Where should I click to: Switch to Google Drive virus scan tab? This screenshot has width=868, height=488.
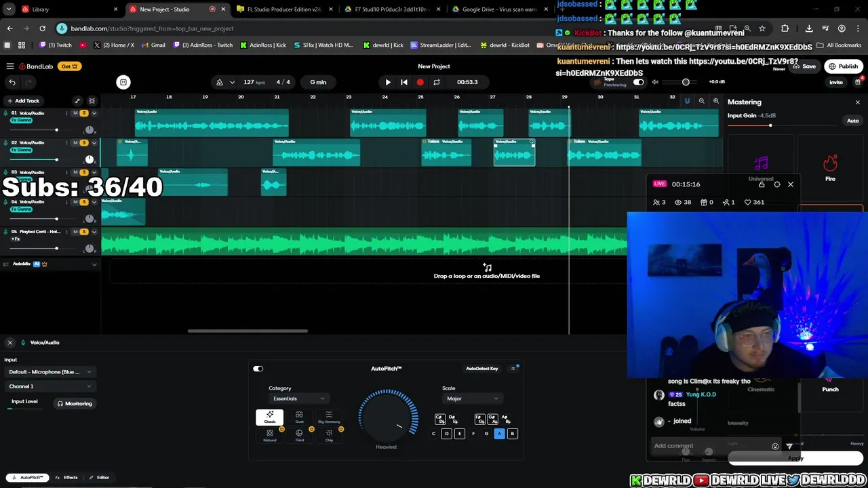pyautogui.click(x=500, y=9)
